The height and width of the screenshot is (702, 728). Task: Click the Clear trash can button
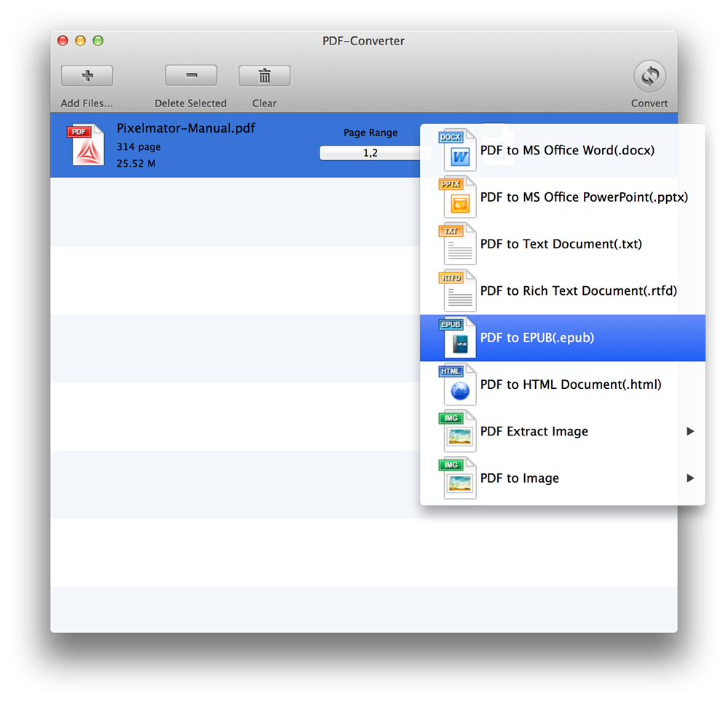click(x=264, y=76)
